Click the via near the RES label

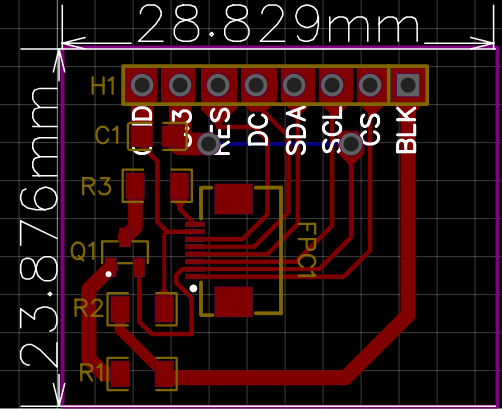(209, 144)
